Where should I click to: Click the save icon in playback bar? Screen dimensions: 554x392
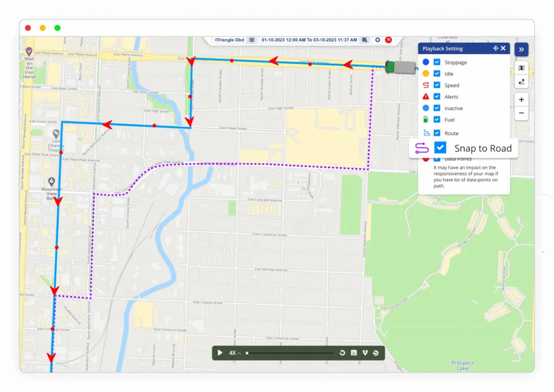354,353
